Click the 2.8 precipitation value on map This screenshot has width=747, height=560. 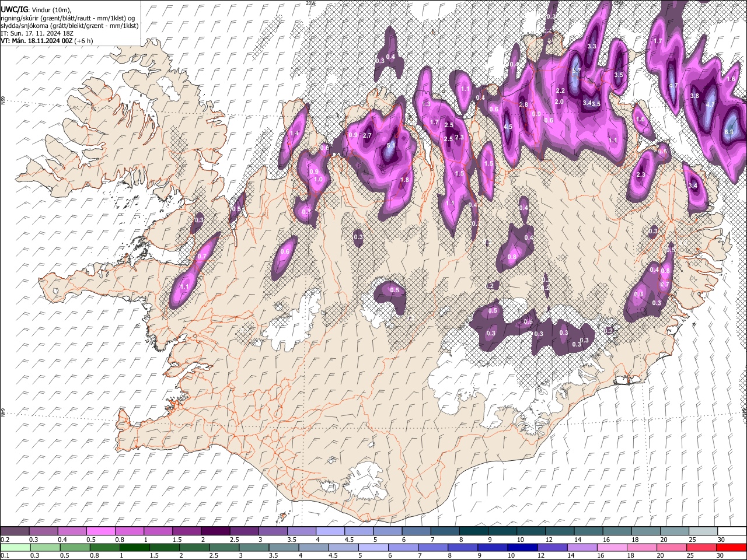point(523,104)
